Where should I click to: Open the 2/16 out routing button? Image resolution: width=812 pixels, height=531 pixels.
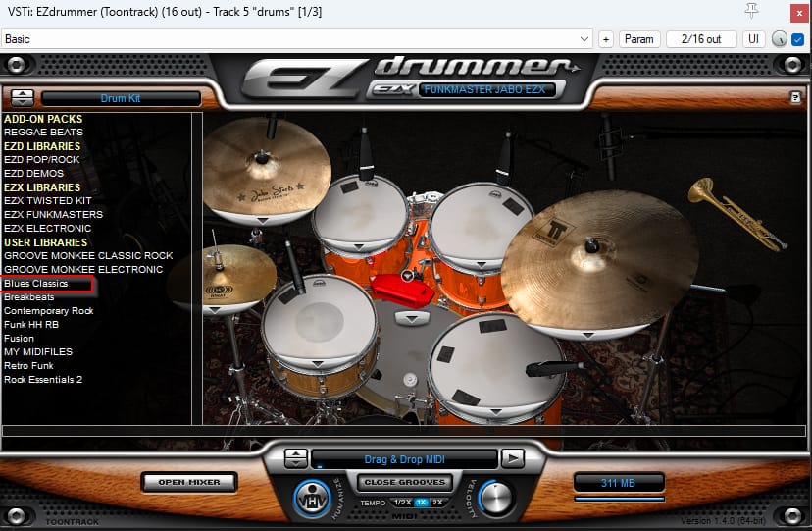click(x=701, y=39)
